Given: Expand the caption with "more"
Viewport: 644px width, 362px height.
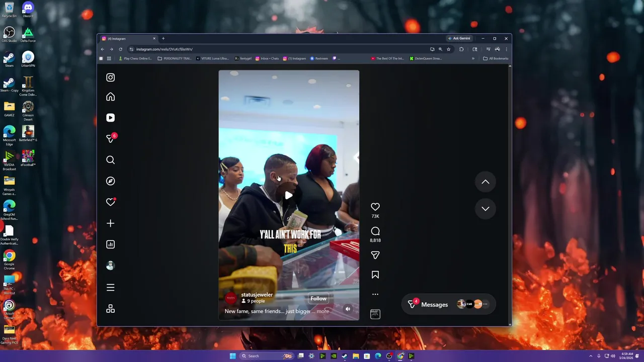Looking at the screenshot, I should pos(323,311).
